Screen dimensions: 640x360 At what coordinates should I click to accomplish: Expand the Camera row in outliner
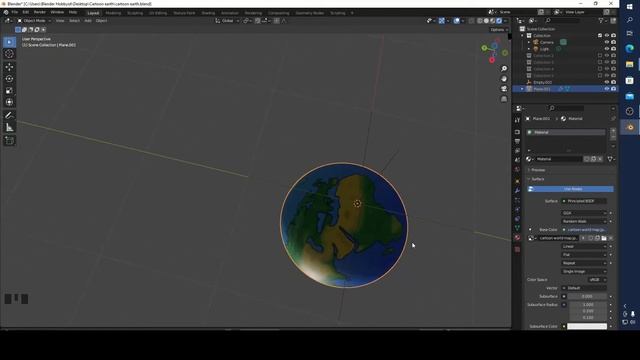coord(529,42)
